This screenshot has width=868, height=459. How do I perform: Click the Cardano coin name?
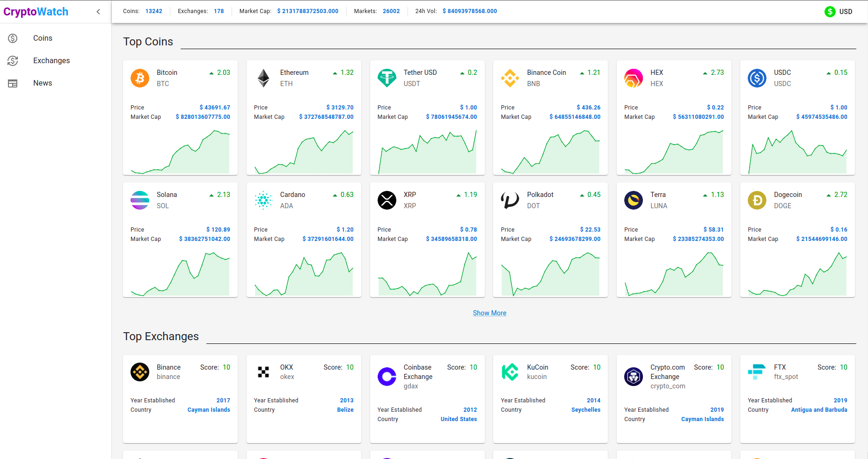[292, 195]
